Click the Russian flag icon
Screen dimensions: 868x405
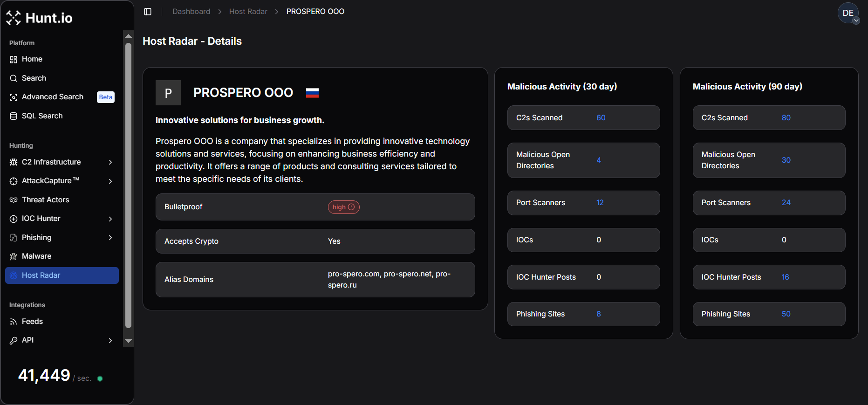[312, 93]
